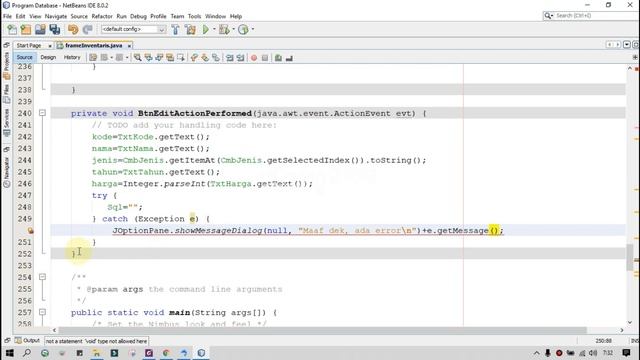Screen dimensions: 640x360
Task: Collapse the main method fold at line 257
Action: (42, 312)
